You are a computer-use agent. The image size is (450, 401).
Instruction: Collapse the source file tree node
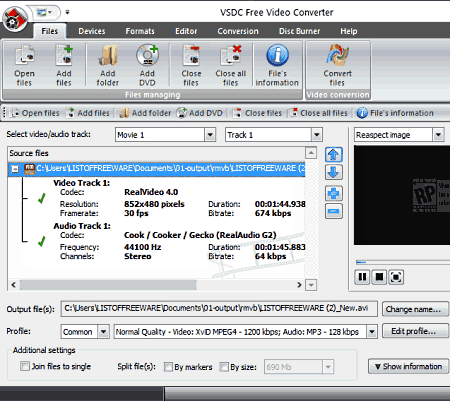(15, 169)
